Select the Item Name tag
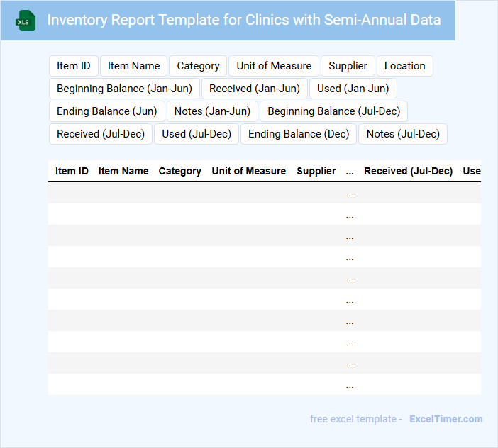This screenshot has width=498, height=448. tap(134, 66)
